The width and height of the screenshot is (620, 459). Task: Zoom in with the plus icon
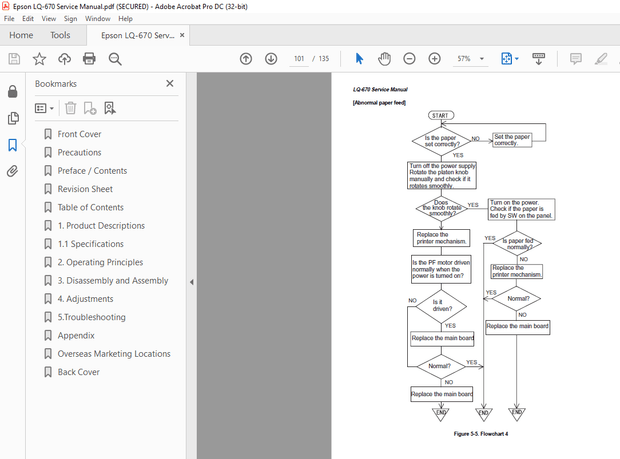point(435,59)
